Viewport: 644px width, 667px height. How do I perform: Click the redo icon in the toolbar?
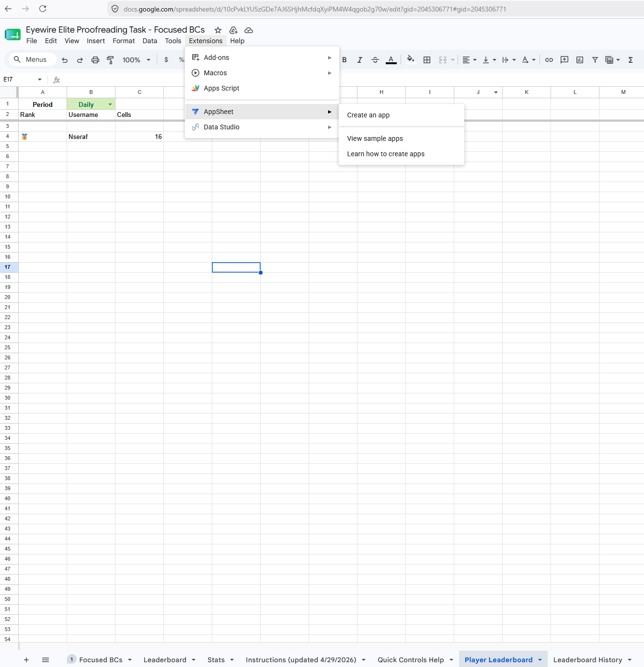click(80, 60)
